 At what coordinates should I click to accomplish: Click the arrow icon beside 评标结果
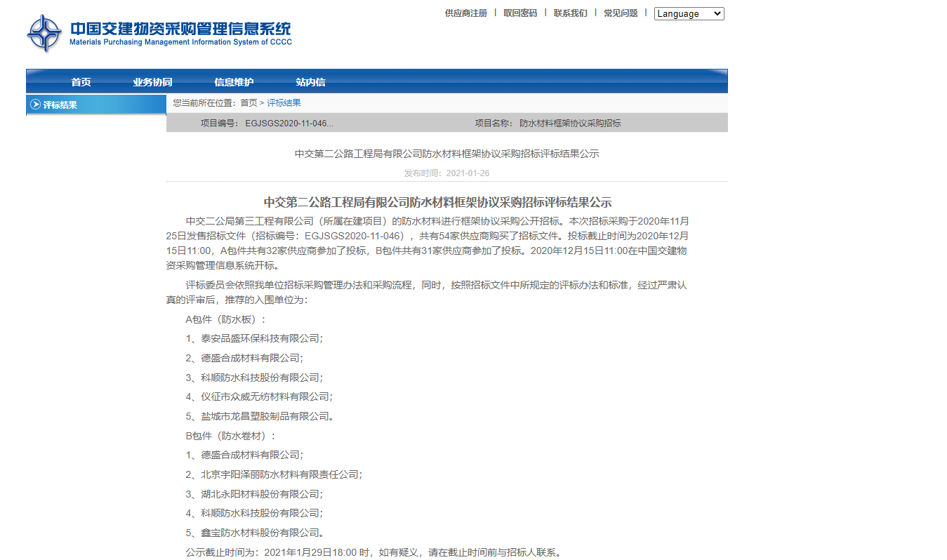click(35, 105)
